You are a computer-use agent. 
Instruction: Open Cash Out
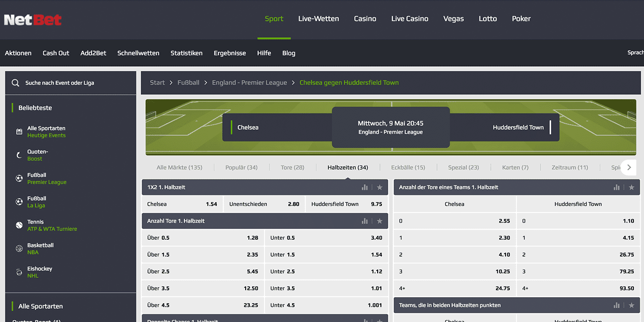pos(56,53)
